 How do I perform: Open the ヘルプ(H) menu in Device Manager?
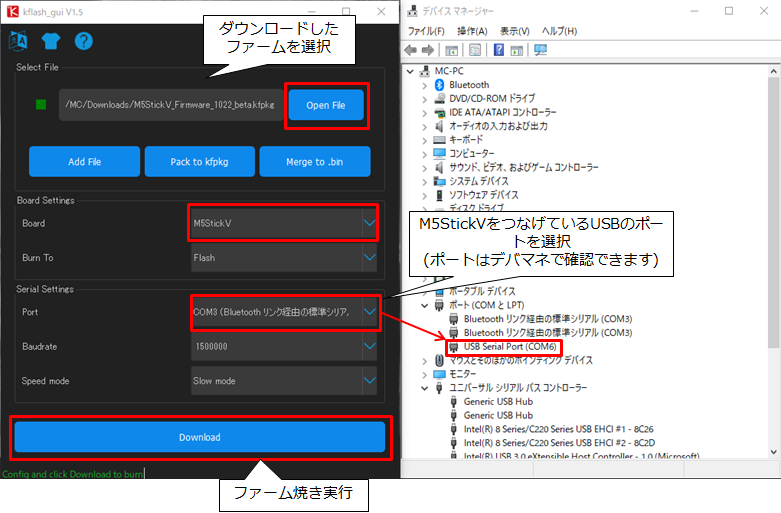559,31
